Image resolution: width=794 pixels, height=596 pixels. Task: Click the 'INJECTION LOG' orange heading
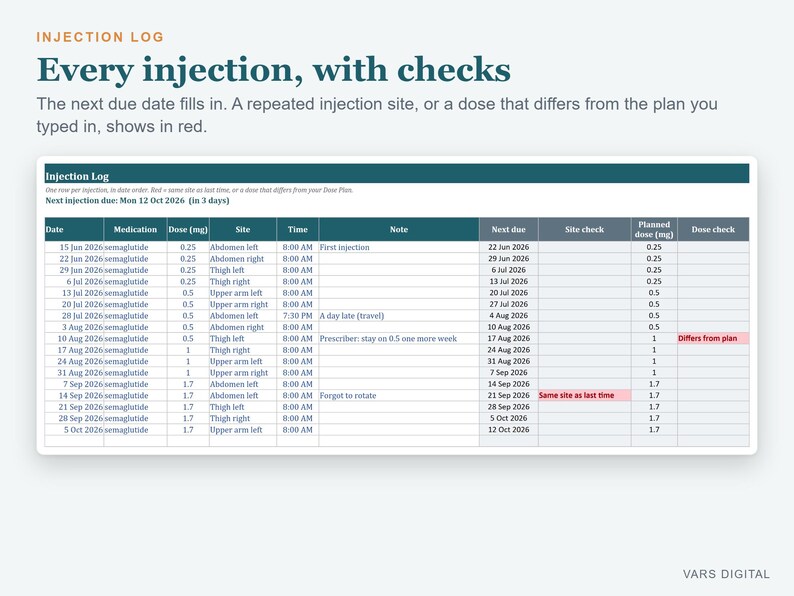pyautogui.click(x=100, y=37)
